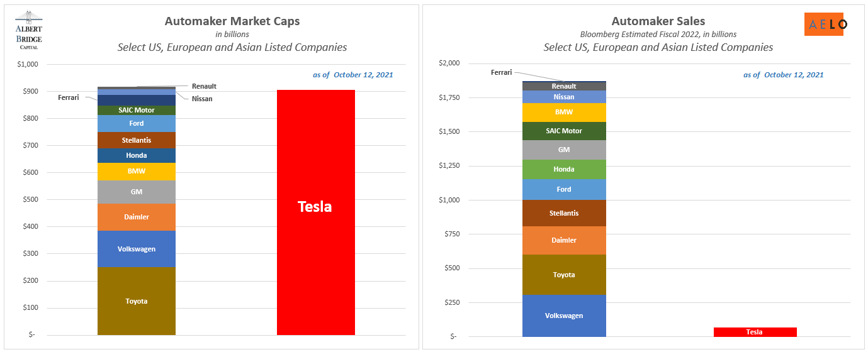Select the Volkswagen market cap segment

point(136,249)
